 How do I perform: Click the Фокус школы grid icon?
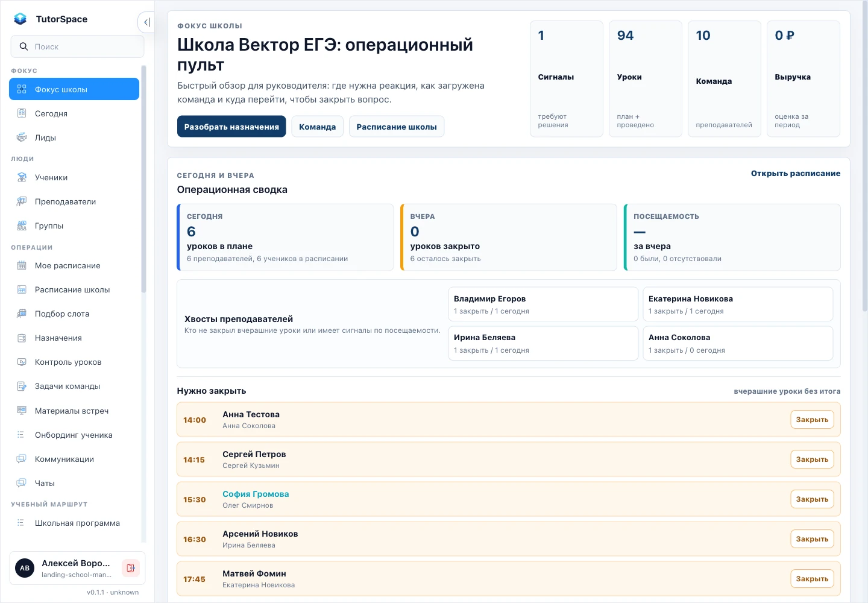click(x=22, y=89)
